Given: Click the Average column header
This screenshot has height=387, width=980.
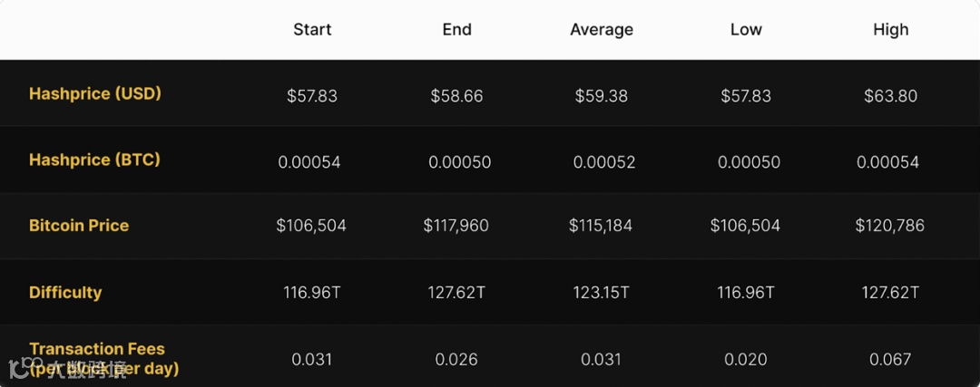Looking at the screenshot, I should (x=602, y=30).
